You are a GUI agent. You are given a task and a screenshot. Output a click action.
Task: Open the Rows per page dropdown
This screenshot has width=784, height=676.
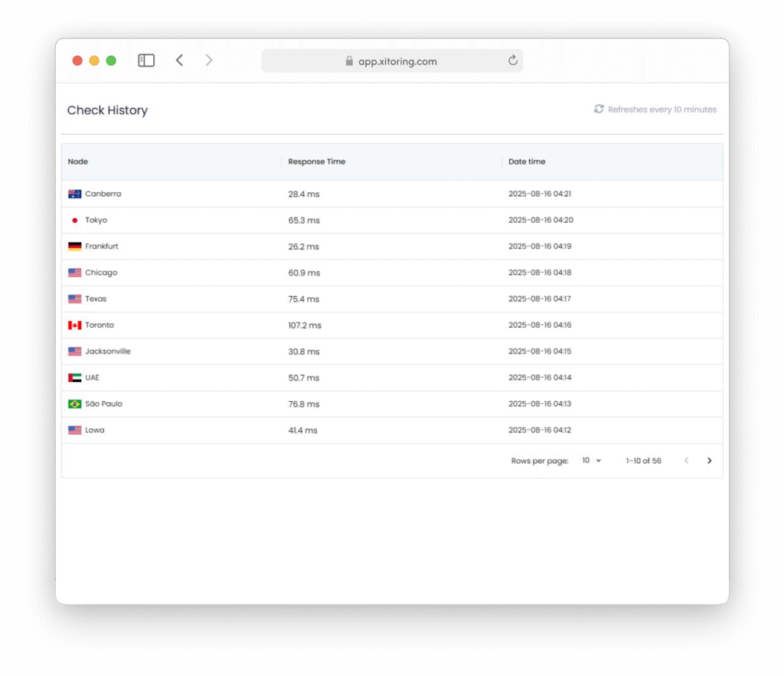coord(591,461)
